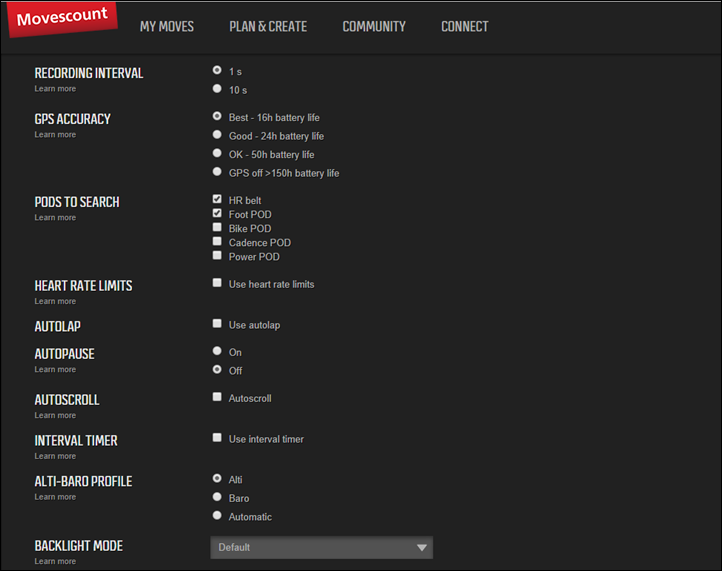This screenshot has height=571, width=722.
Task: Enable the Power POD checkbox
Action: tap(217, 256)
